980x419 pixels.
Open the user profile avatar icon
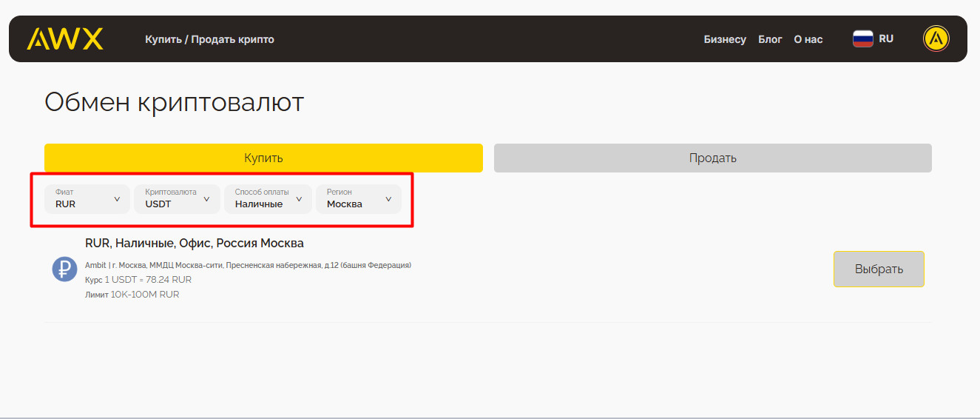coord(936,38)
